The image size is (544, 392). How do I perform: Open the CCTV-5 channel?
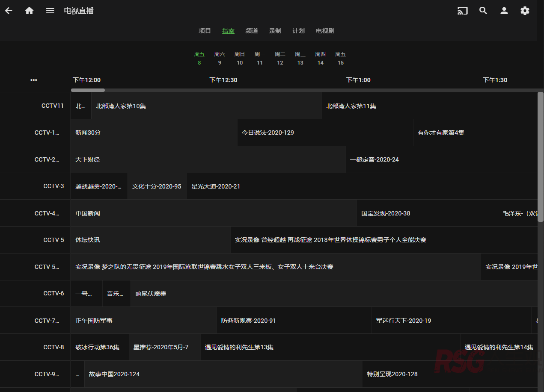pyautogui.click(x=35, y=240)
